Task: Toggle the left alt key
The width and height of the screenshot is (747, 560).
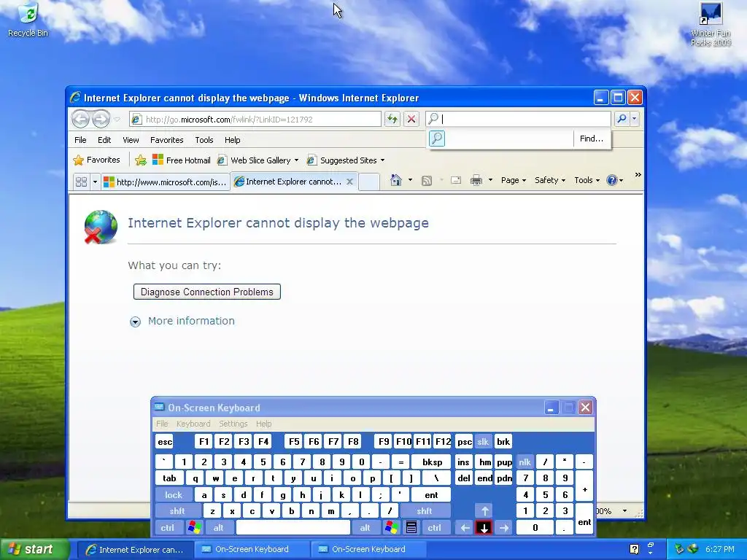Action: click(x=219, y=528)
